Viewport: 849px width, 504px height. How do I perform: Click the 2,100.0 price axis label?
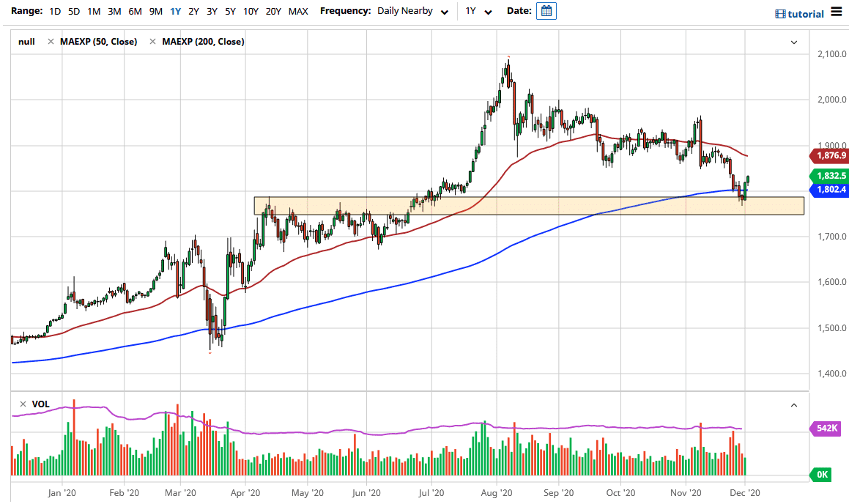click(x=831, y=53)
